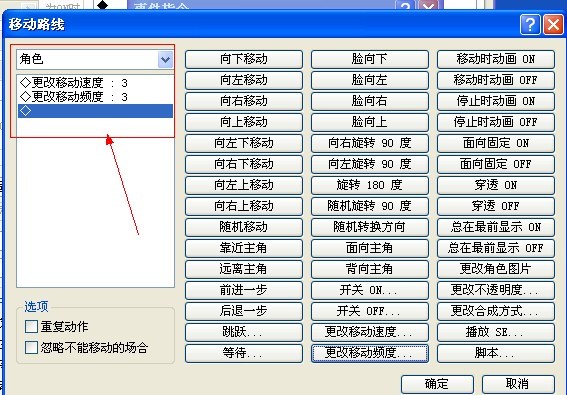Add a 向左移动 command
567x395 pixels.
coord(244,80)
